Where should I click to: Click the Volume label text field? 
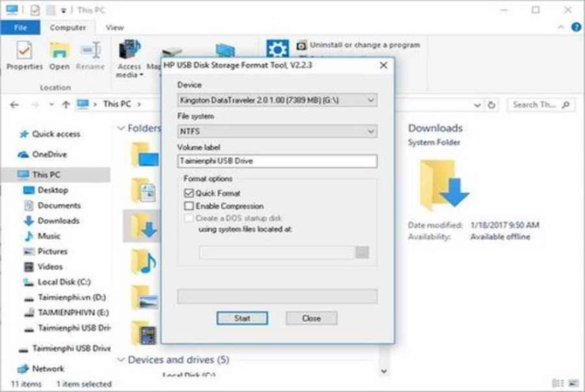[x=277, y=161]
